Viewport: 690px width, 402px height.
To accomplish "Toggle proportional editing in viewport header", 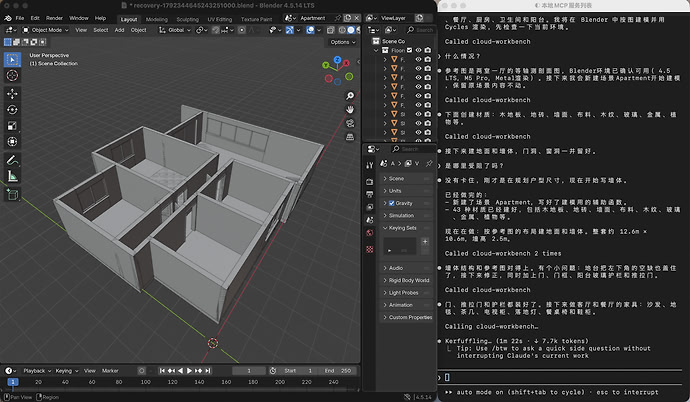I will (242, 30).
